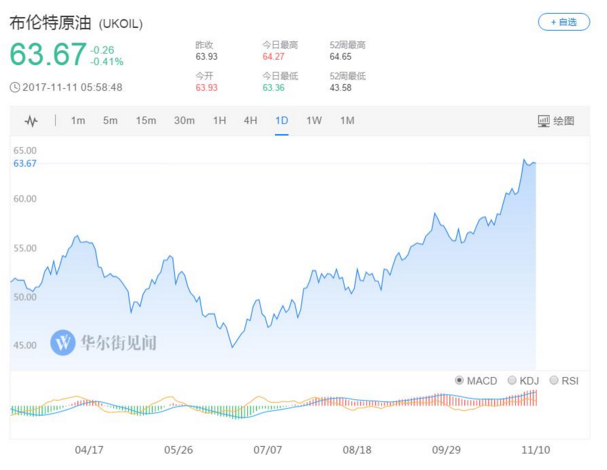Click the 11/10 date axis label

(536, 450)
